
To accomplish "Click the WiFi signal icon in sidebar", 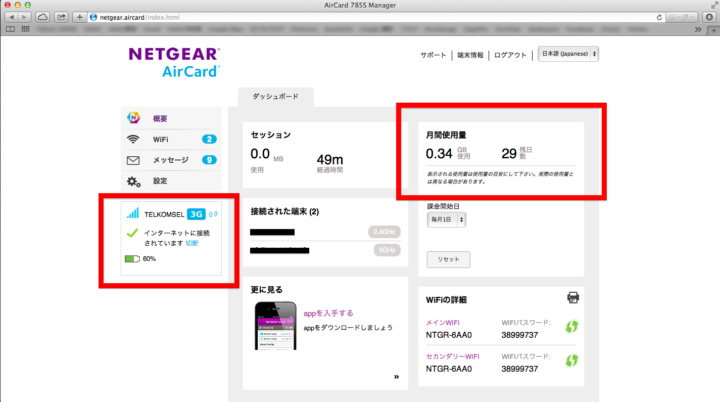I will pos(133,139).
